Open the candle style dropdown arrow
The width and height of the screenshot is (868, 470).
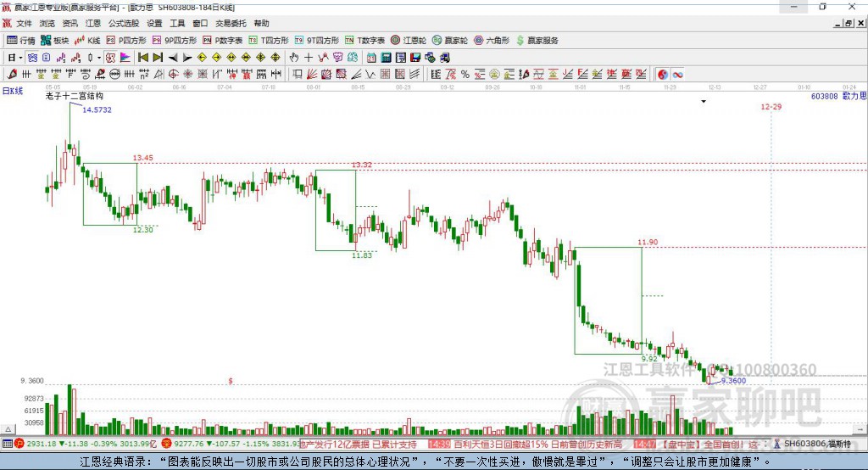tap(99, 58)
